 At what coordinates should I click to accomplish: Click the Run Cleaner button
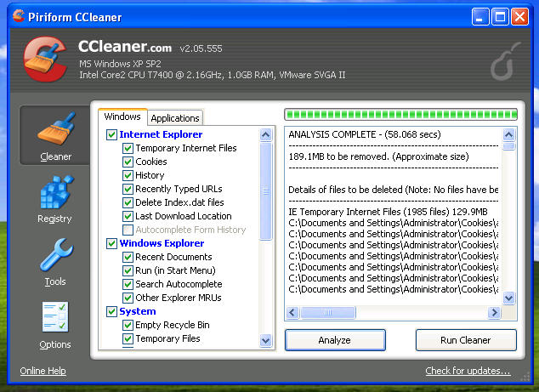(x=466, y=340)
